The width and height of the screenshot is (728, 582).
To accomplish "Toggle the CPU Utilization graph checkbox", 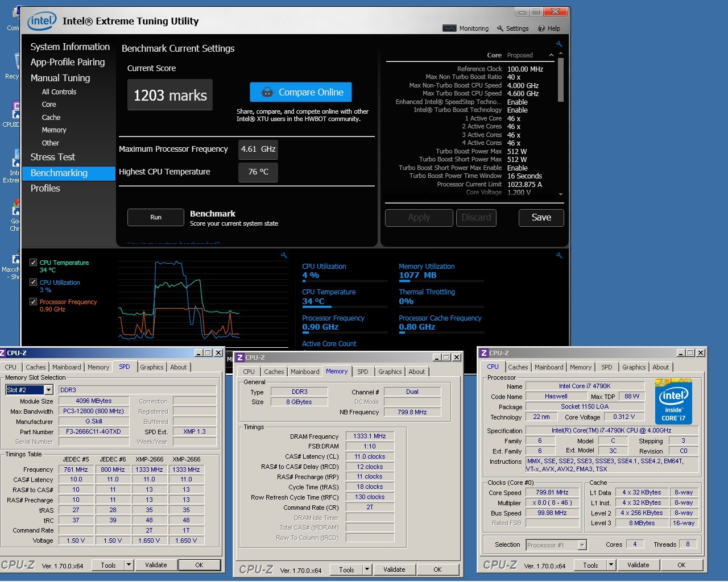I will point(34,282).
